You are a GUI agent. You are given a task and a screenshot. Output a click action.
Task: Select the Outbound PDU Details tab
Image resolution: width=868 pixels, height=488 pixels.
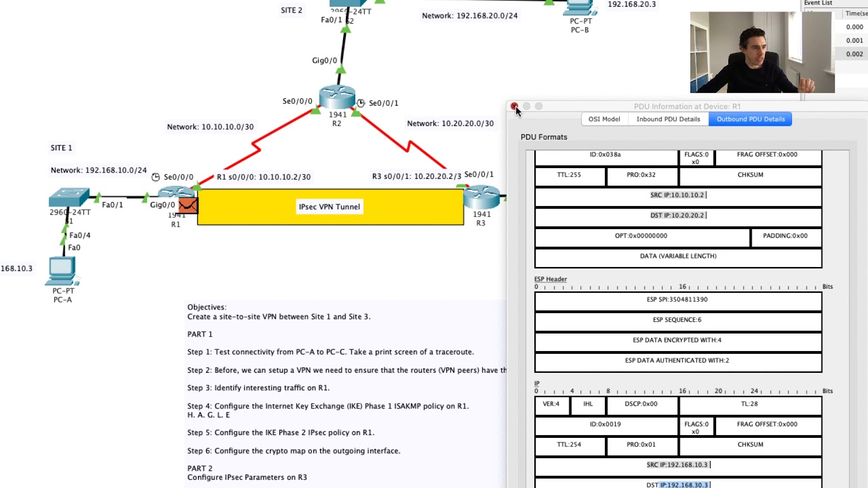pos(751,119)
